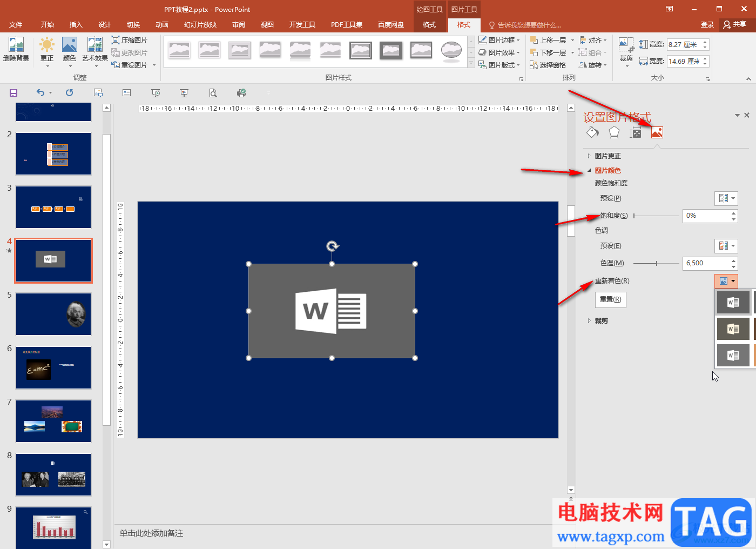The height and width of the screenshot is (549, 756).
Task: Click the height field 8.27 厘米
Action: click(x=684, y=45)
